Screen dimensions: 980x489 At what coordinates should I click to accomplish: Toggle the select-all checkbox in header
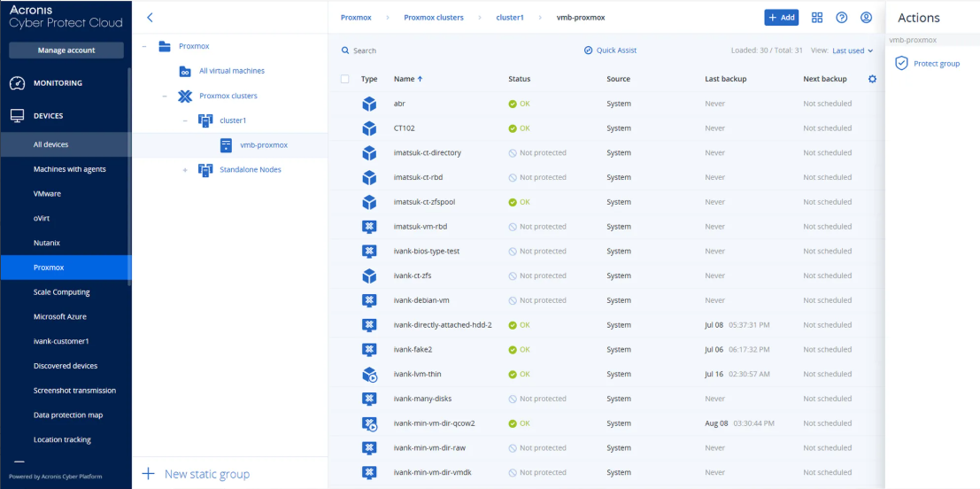click(344, 79)
